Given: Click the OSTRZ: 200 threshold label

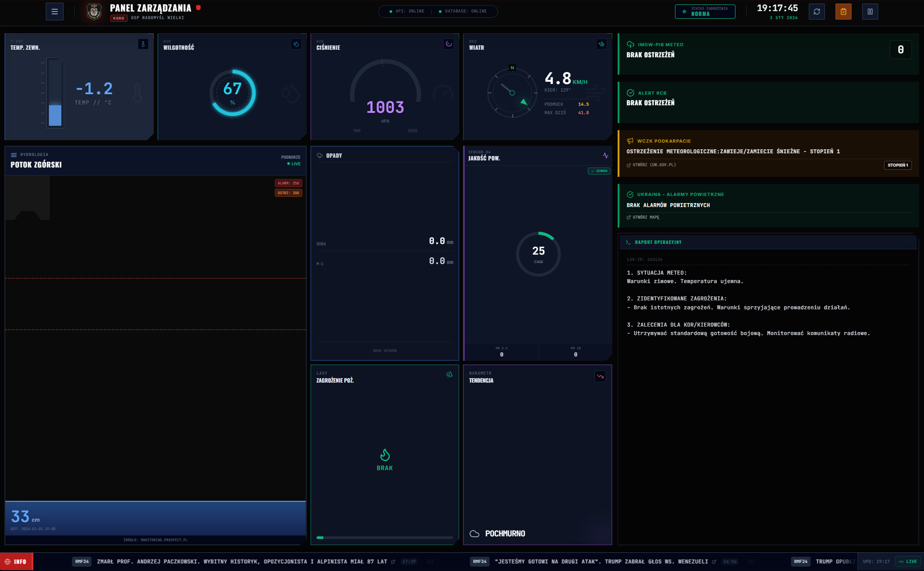Looking at the screenshot, I should (289, 193).
